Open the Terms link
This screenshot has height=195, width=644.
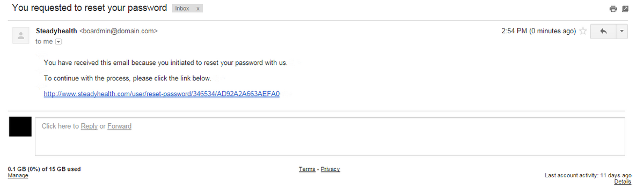point(307,169)
